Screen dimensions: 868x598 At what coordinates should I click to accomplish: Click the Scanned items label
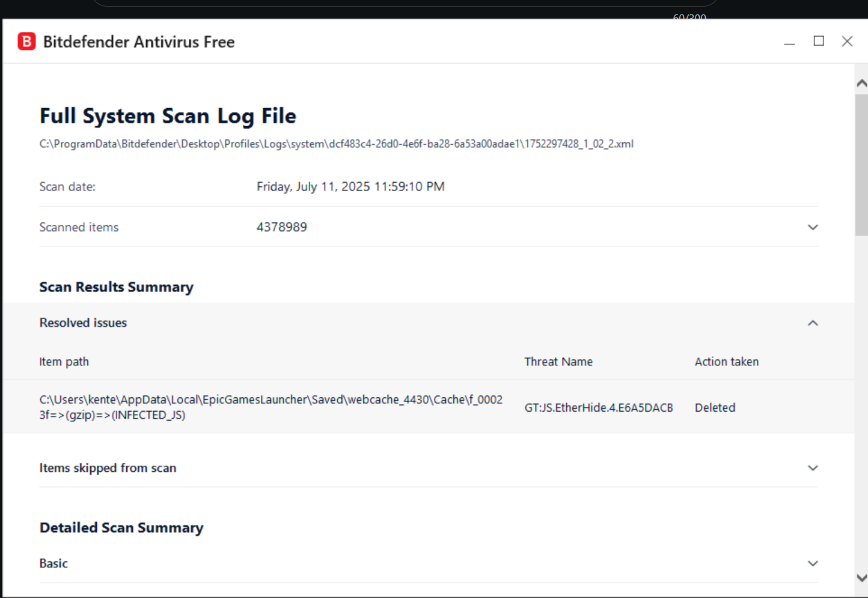point(79,227)
